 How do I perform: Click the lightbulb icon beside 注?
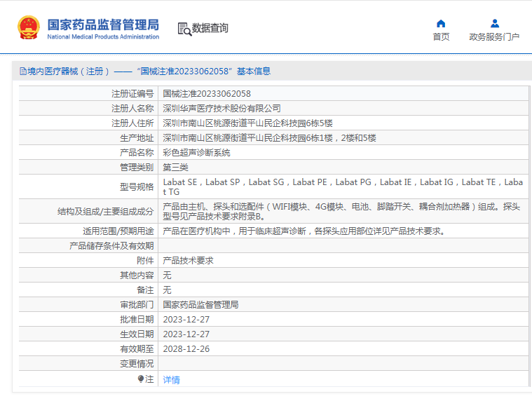click(141, 379)
